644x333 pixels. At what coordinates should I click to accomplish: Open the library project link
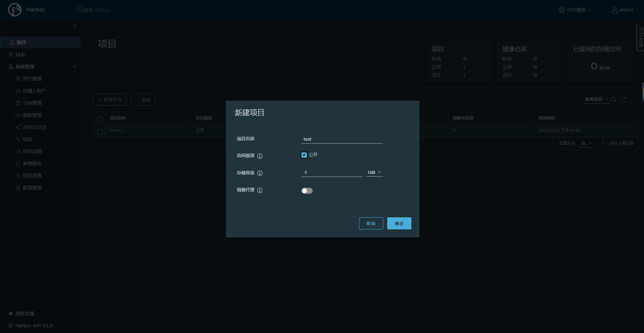116,131
